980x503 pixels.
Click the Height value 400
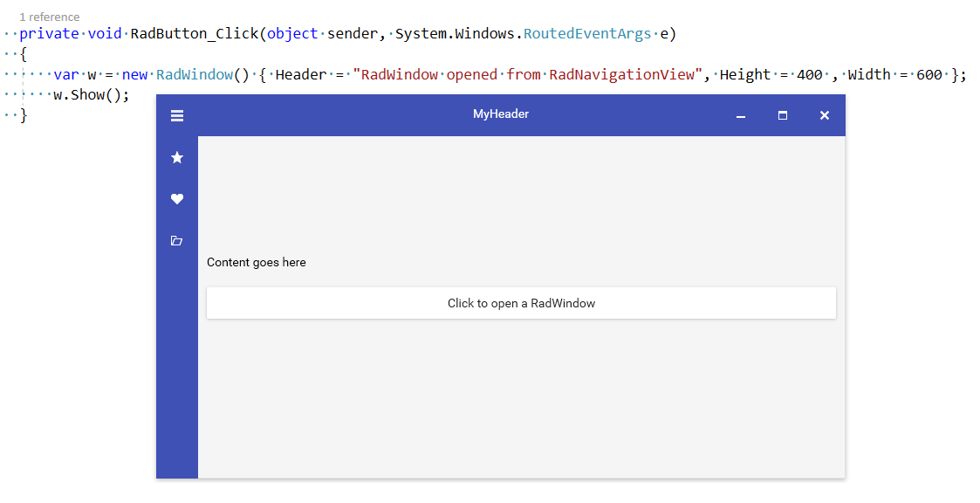pos(809,75)
